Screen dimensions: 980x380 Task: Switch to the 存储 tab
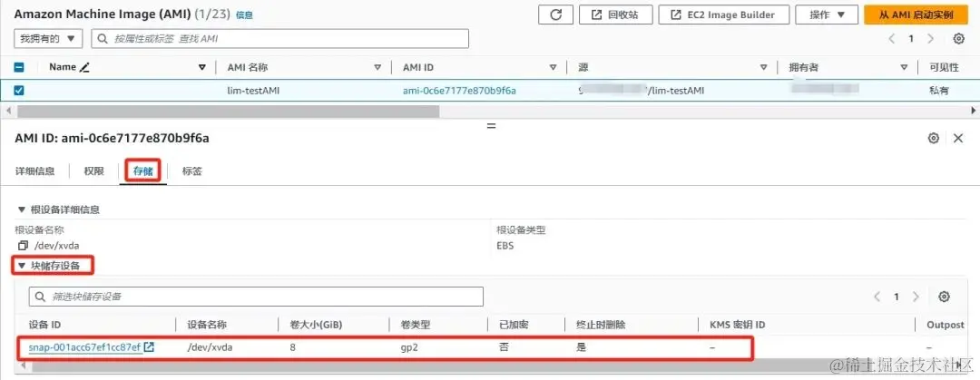coord(143,171)
